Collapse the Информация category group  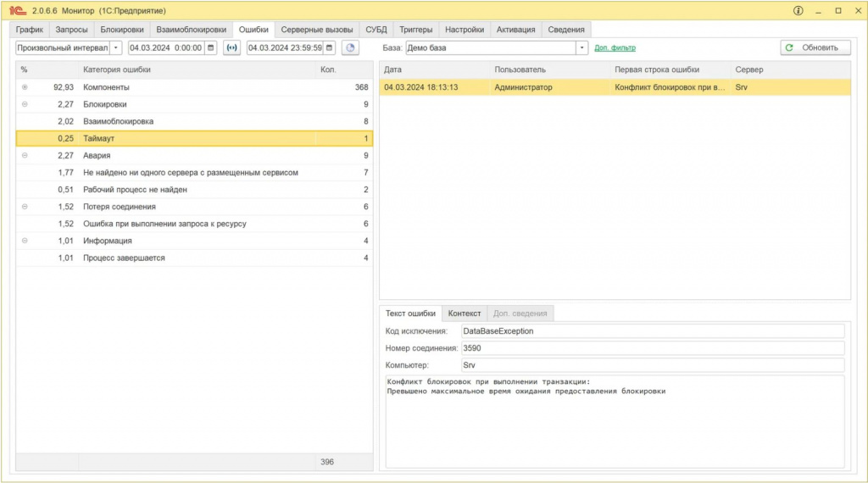[25, 241]
